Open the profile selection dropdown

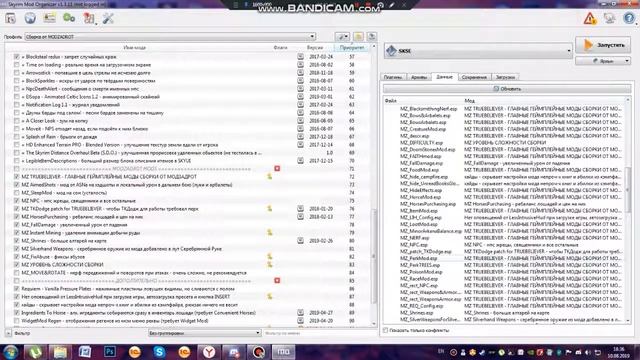pyautogui.click(x=170, y=37)
